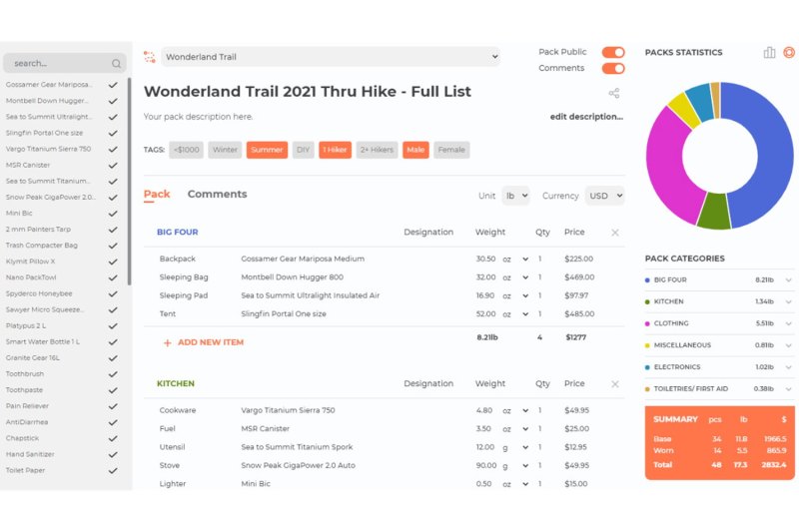Click checkmark beside Vargo Titanium Sierra 750
Image resolution: width=799 pixels, height=532 pixels.
pyautogui.click(x=113, y=149)
